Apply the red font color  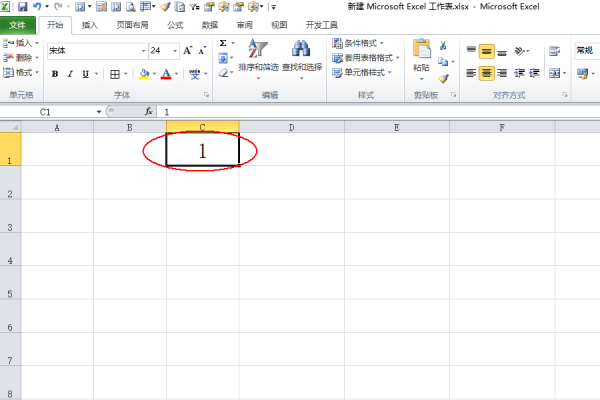tap(166, 74)
